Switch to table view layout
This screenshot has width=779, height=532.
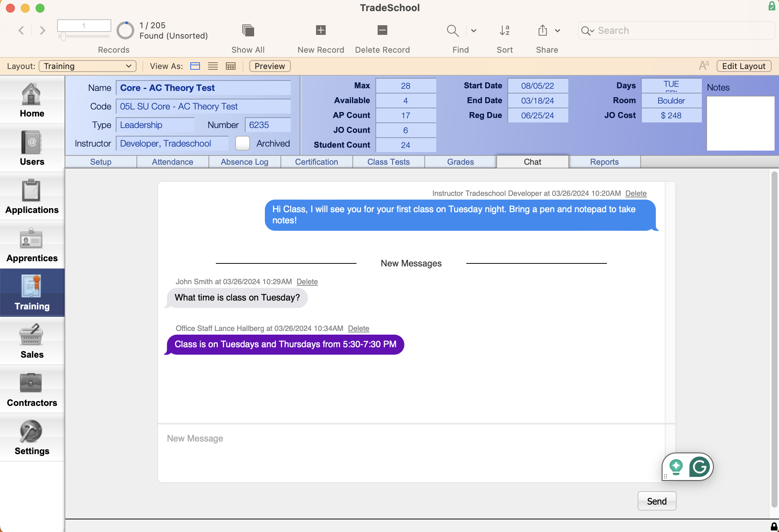tap(230, 66)
